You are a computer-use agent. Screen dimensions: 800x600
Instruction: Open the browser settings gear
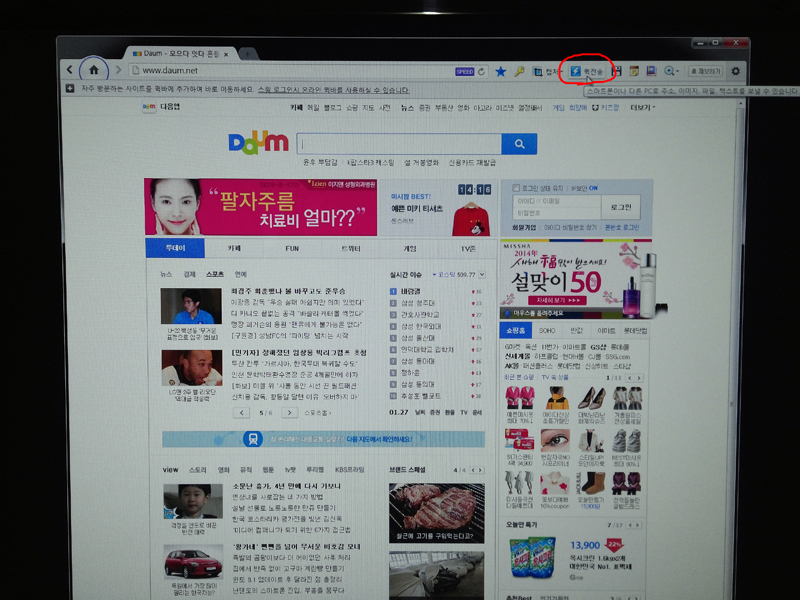click(x=735, y=71)
